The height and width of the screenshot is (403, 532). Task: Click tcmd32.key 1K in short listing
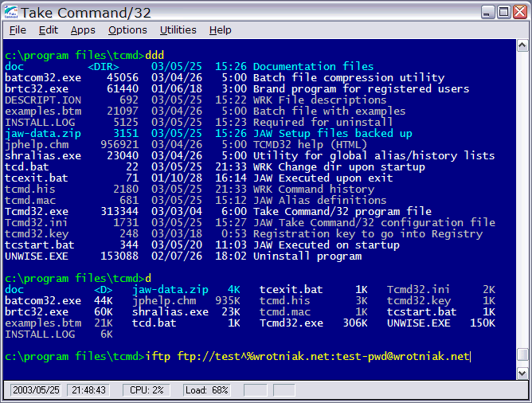[x=441, y=301]
